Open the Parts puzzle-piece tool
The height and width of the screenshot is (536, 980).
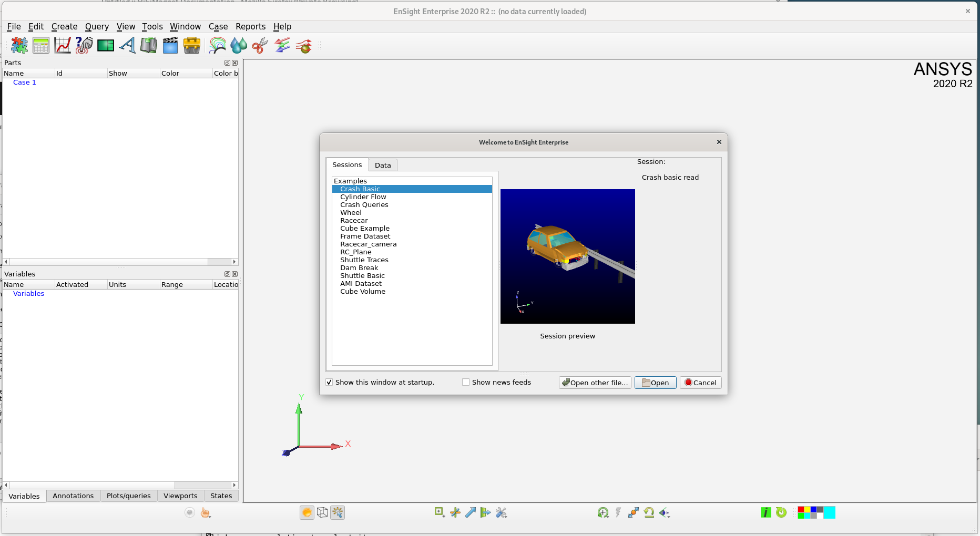pos(19,46)
